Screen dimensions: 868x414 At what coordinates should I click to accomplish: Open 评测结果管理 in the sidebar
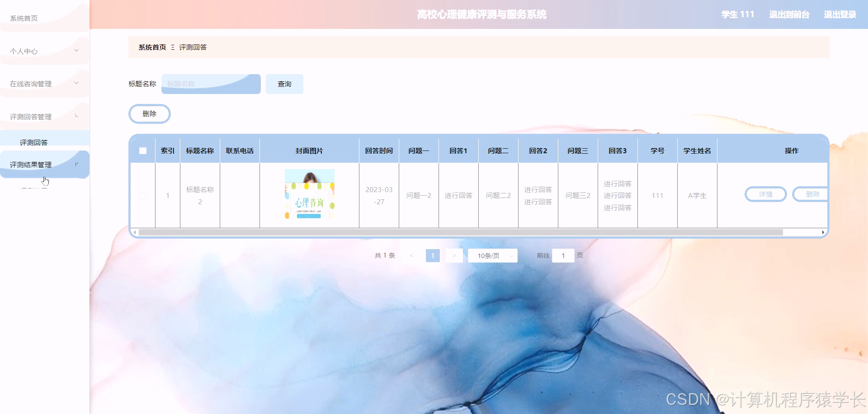30,165
